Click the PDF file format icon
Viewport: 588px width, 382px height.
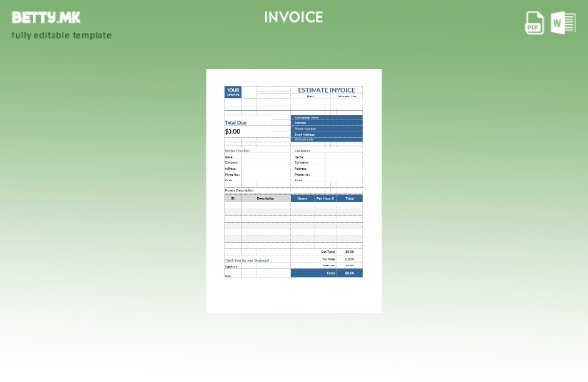[x=534, y=24]
